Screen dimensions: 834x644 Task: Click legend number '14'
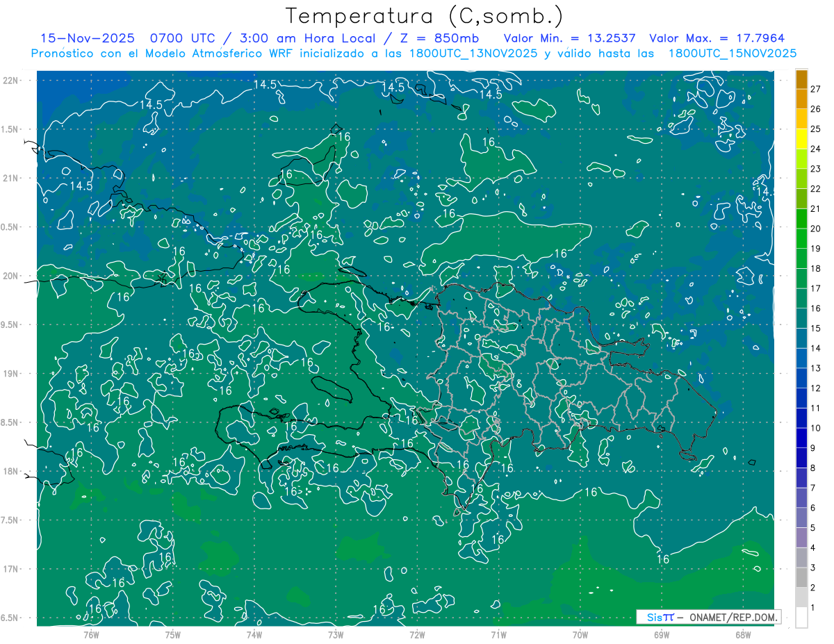[816, 348]
